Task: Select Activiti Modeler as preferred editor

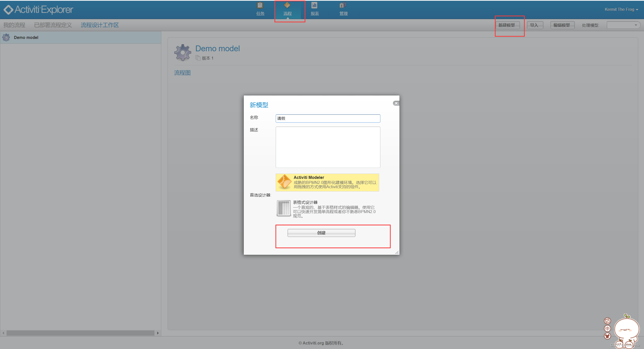Action: [x=327, y=182]
